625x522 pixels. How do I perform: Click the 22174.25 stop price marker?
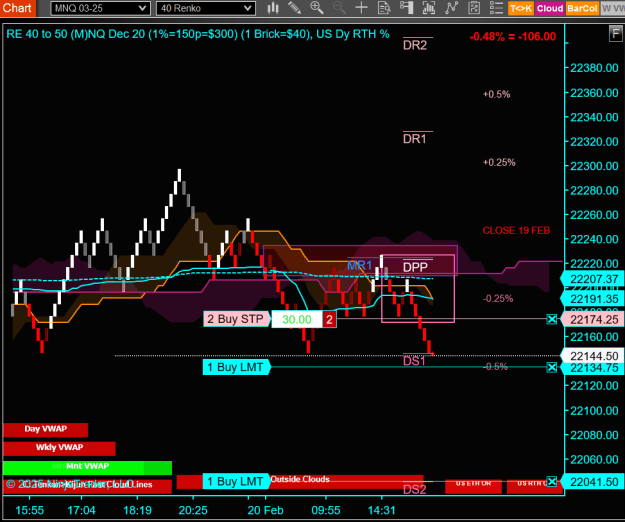coord(594,320)
